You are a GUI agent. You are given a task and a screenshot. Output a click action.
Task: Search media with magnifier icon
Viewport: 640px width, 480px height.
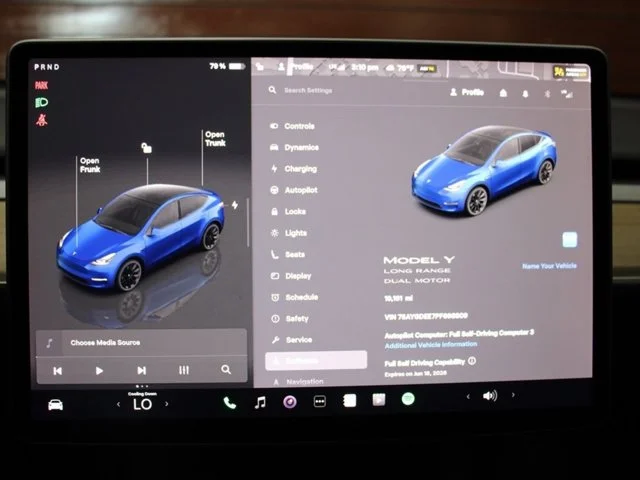pyautogui.click(x=226, y=369)
